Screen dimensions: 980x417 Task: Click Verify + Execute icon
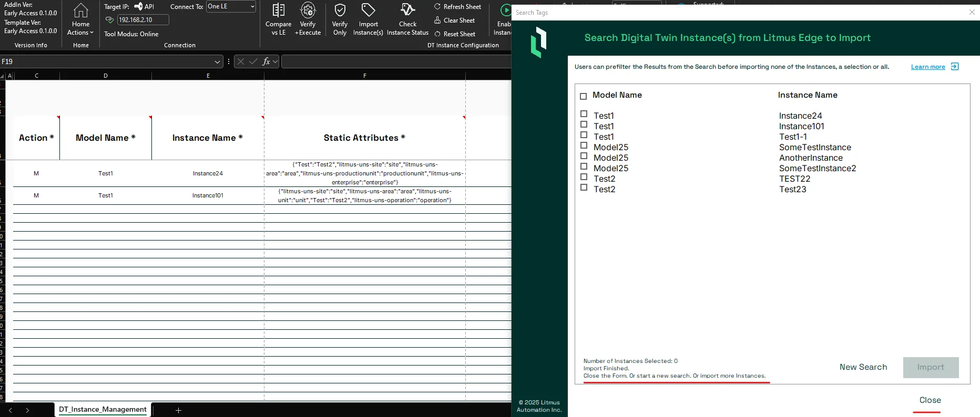(308, 10)
